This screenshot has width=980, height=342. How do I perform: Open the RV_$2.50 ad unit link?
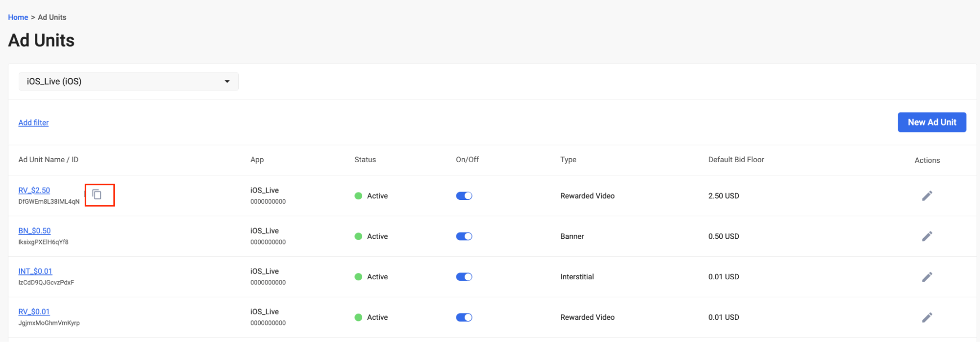(34, 190)
